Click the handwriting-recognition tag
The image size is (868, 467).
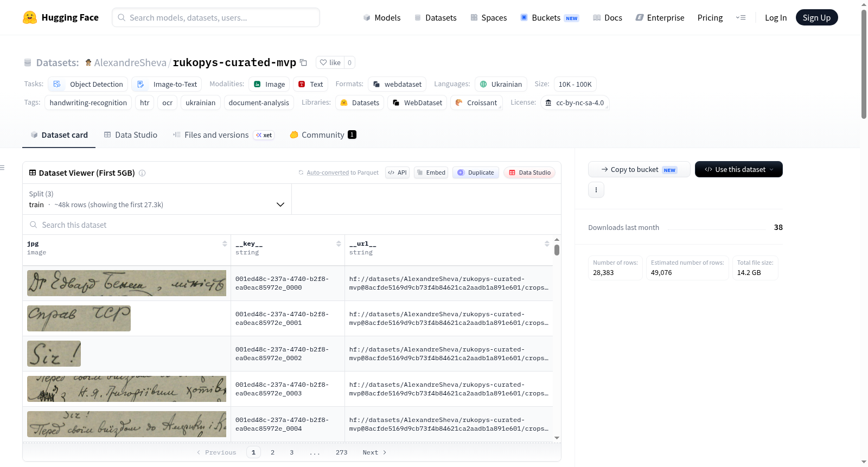pyautogui.click(x=88, y=103)
